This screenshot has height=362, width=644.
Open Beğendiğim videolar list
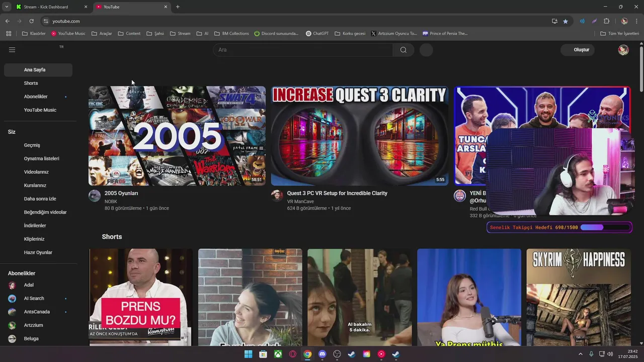38,212
